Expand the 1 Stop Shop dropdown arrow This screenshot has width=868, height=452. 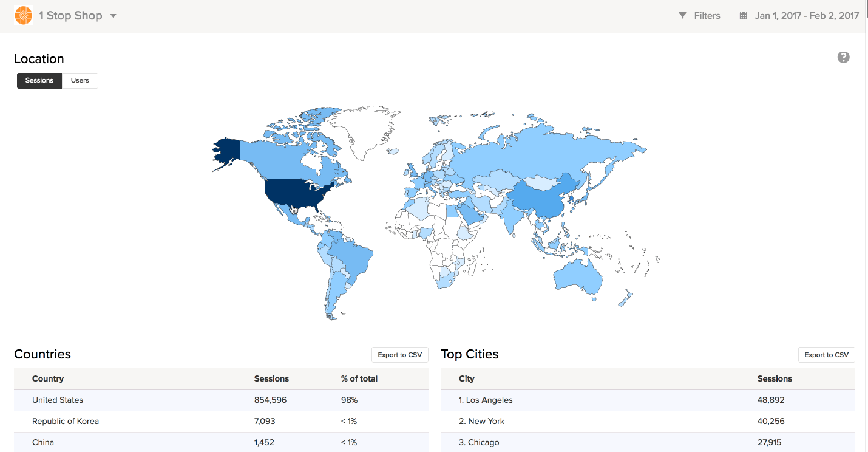pyautogui.click(x=113, y=16)
